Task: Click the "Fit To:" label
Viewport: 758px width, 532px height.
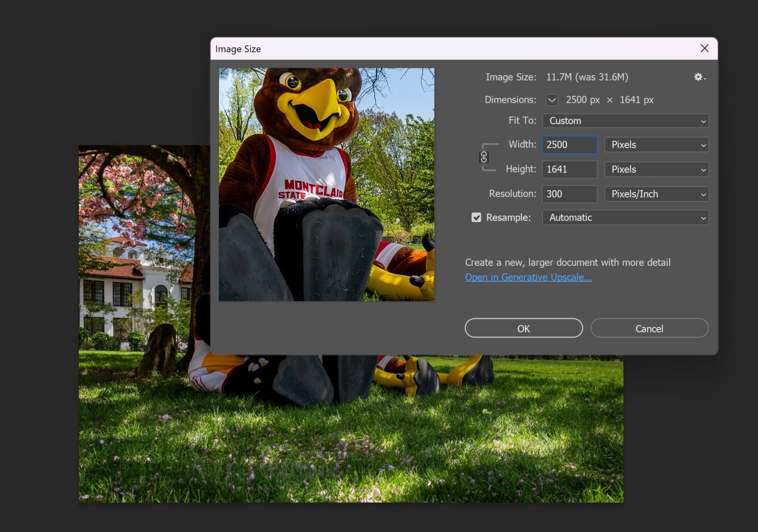Action: point(522,121)
